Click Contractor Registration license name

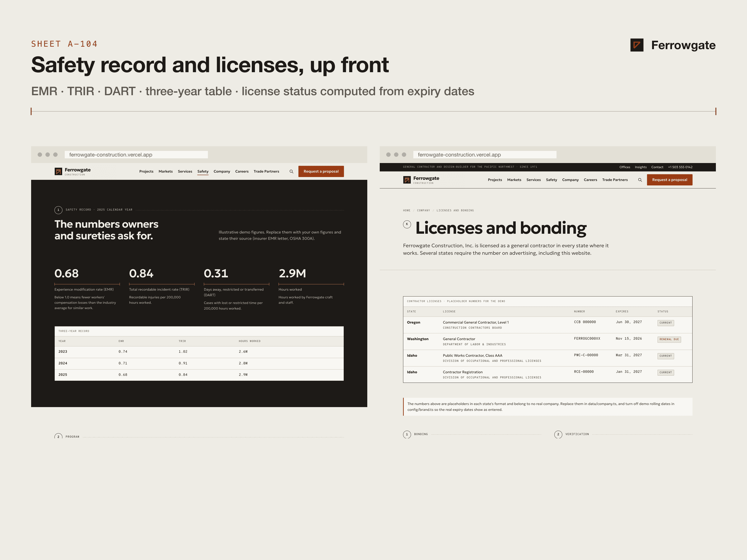pos(463,372)
